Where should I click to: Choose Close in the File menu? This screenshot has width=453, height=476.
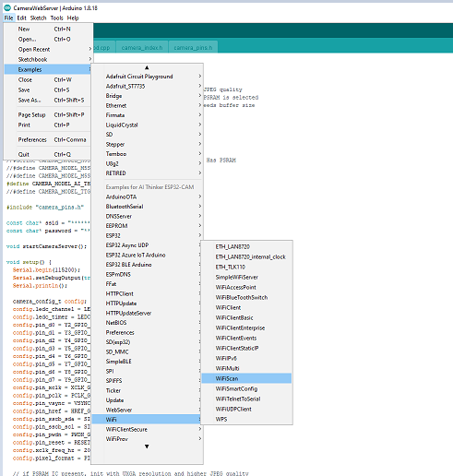pyautogui.click(x=48, y=79)
